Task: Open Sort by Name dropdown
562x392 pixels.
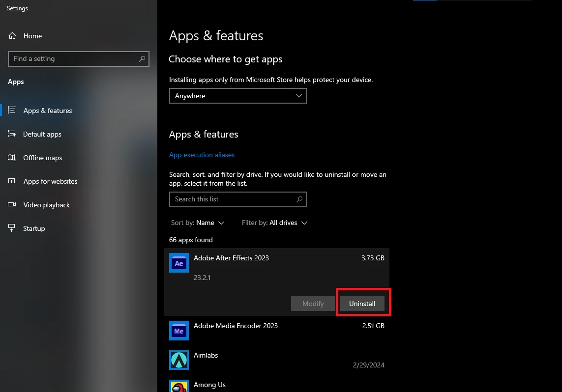Action: [x=198, y=223]
